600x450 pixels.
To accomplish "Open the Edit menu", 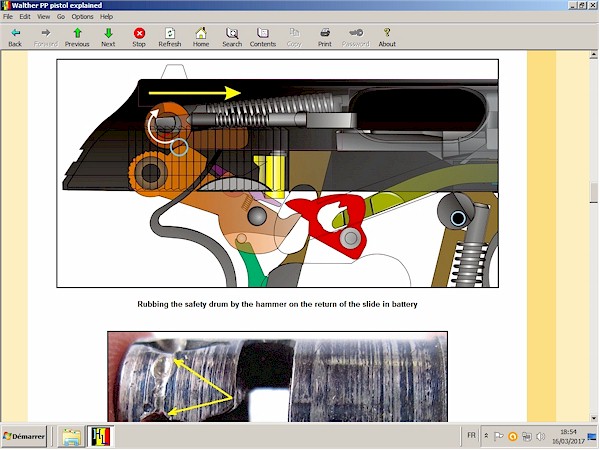I will pyautogui.click(x=25, y=16).
